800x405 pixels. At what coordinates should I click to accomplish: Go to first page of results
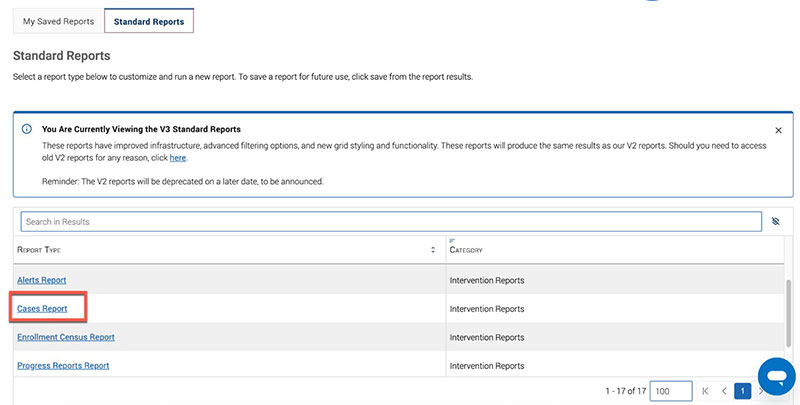(705, 391)
